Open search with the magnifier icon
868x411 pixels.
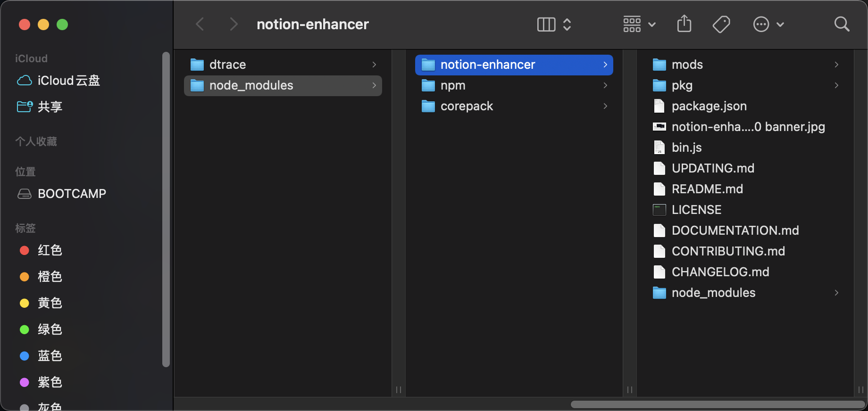point(842,24)
